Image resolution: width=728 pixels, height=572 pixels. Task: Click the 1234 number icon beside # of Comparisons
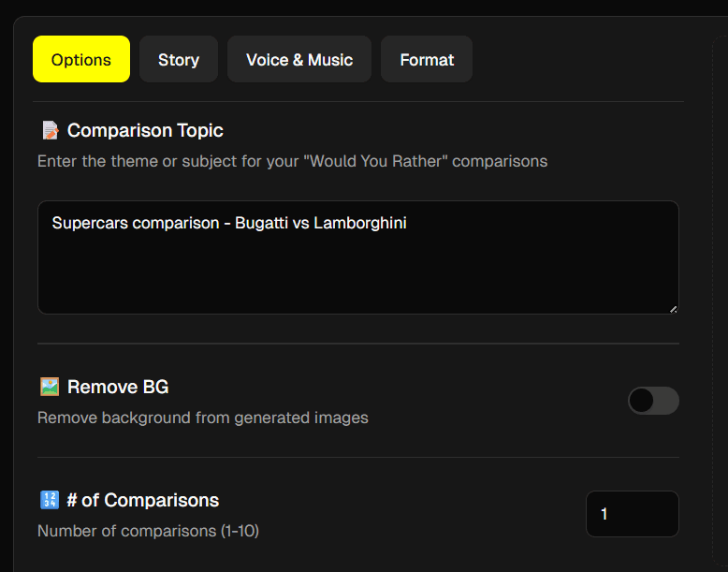[51, 500]
